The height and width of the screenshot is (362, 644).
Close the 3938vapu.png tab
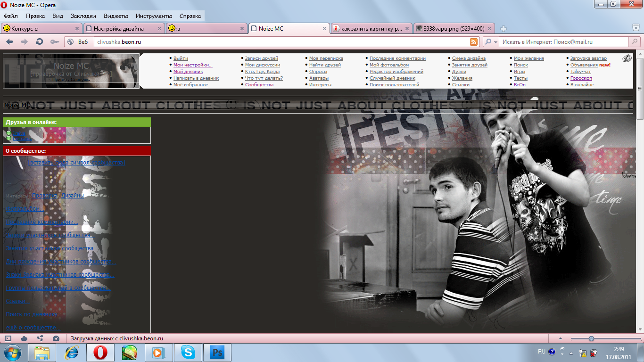coord(490,29)
